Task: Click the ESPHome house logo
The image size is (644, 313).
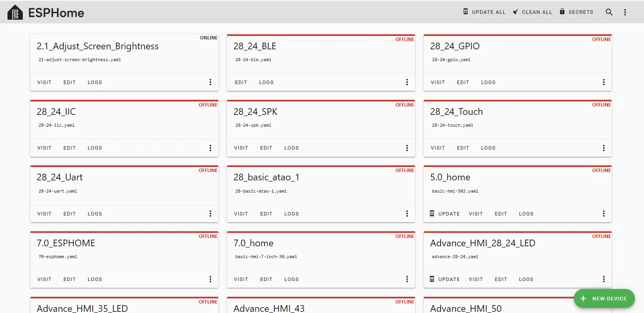Action: (x=15, y=13)
